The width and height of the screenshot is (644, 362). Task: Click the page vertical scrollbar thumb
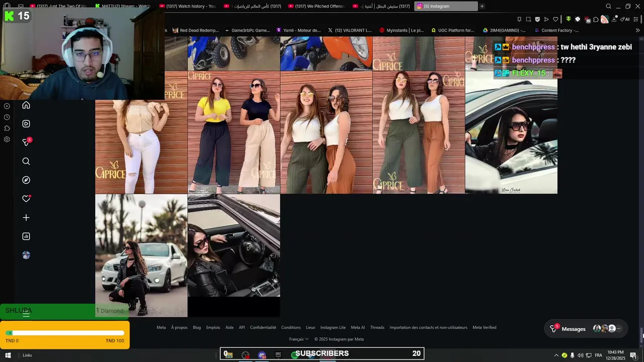point(641,335)
